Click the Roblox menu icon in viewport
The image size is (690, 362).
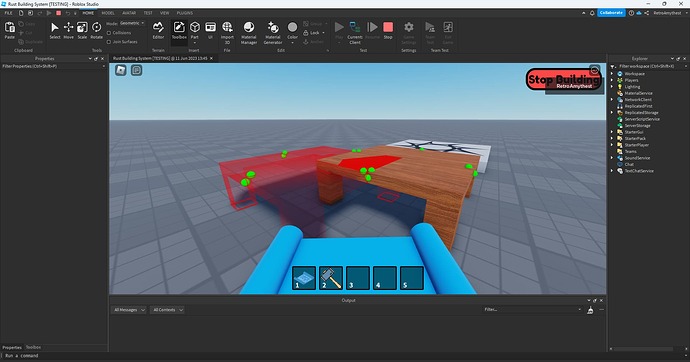coord(121,70)
